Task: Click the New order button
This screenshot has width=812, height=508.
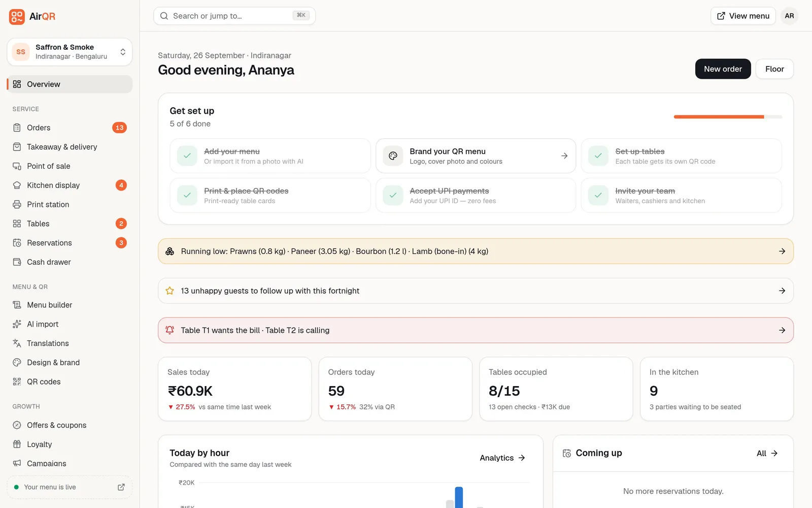Action: (x=723, y=69)
